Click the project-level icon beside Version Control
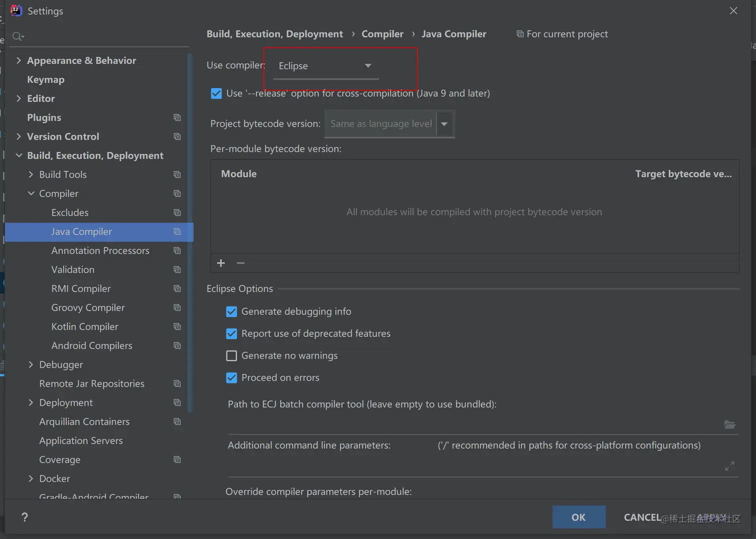The width and height of the screenshot is (756, 539). click(x=177, y=136)
